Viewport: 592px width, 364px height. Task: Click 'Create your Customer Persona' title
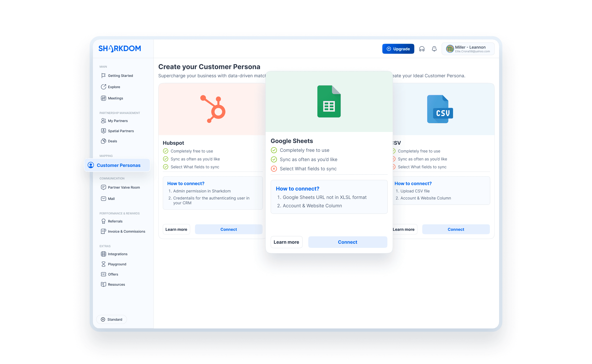coord(209,67)
